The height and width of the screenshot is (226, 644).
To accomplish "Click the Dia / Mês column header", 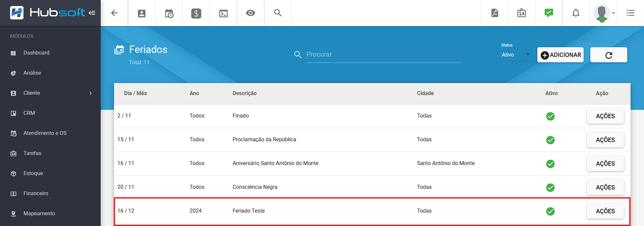I will [136, 93].
